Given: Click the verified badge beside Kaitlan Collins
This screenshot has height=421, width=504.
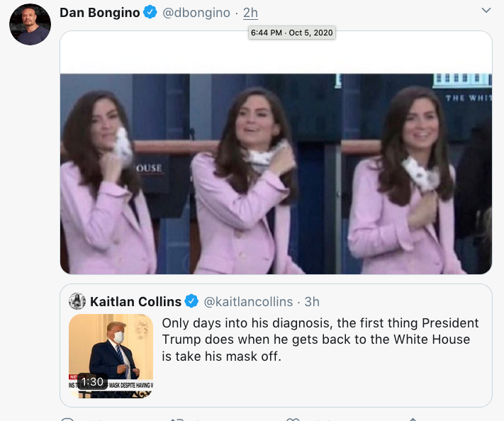Looking at the screenshot, I should 191,301.
